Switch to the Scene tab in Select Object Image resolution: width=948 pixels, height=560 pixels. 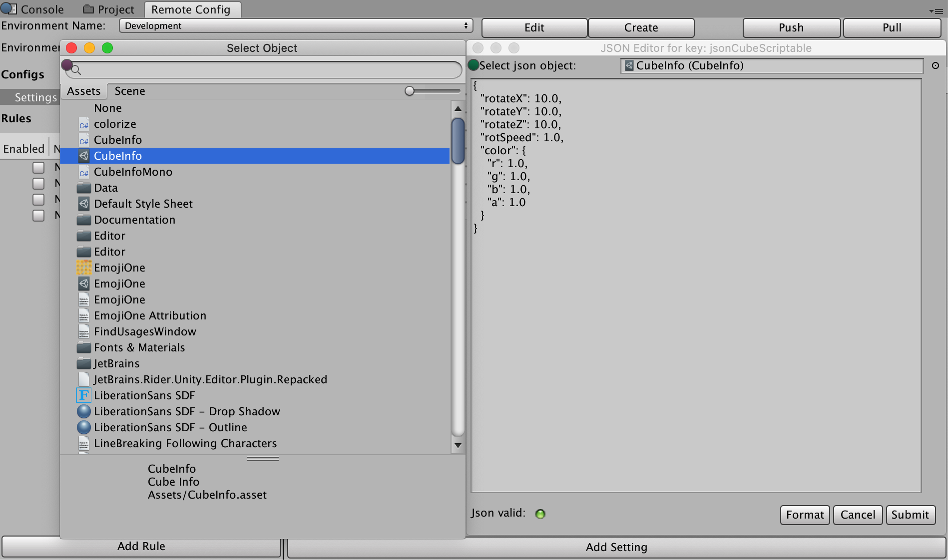point(130,91)
